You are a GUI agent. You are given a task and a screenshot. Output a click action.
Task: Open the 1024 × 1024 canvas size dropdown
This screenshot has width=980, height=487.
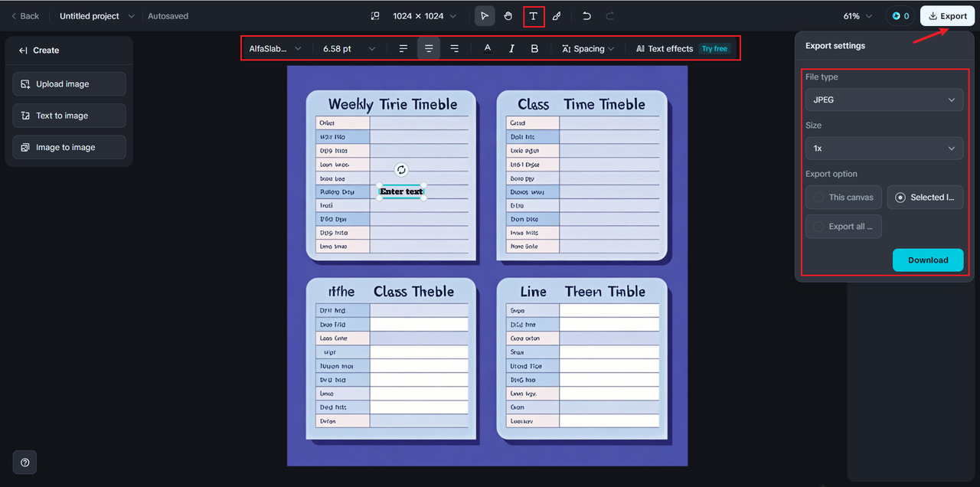point(424,16)
